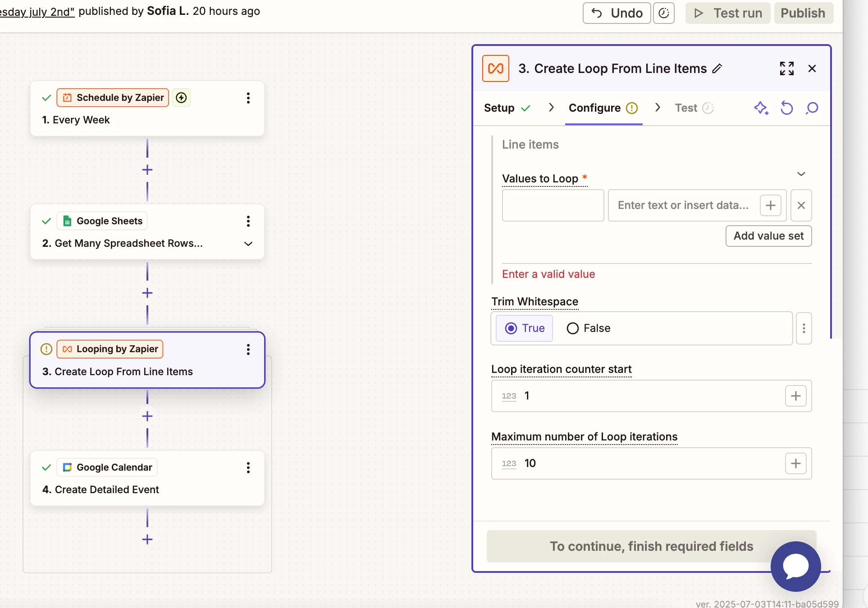This screenshot has width=868, height=608.
Task: Click the Trim Whitespace label
Action: coord(535,302)
